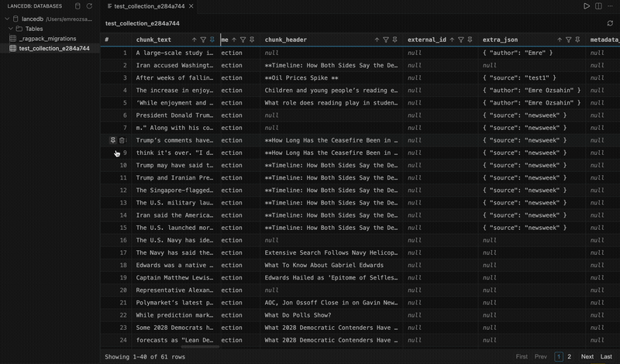Pin the chunk_header column
This screenshot has height=364, width=620.
coord(395,39)
